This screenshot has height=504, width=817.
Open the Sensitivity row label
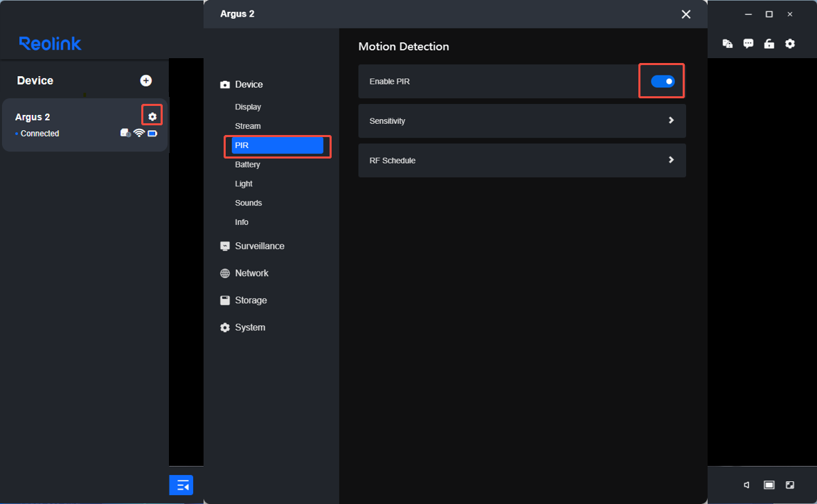(387, 121)
